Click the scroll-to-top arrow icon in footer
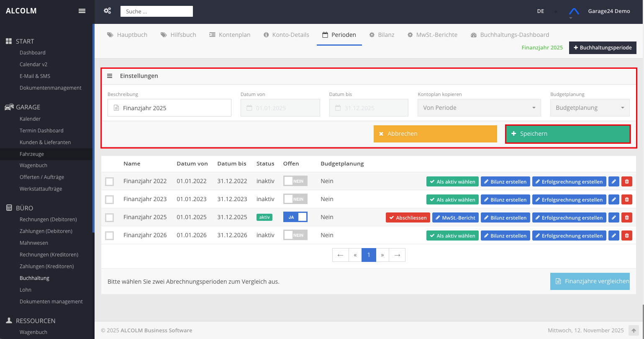 pos(634,330)
